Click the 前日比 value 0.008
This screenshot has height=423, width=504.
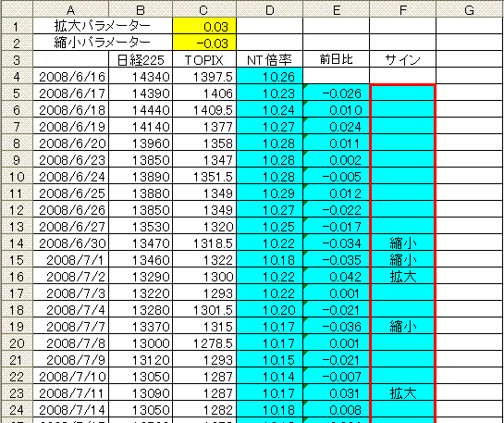pos(337,410)
